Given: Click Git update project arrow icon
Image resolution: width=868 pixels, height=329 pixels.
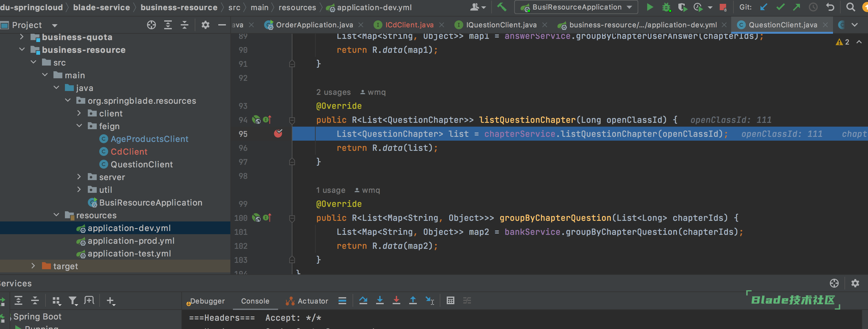Looking at the screenshot, I should (764, 7).
